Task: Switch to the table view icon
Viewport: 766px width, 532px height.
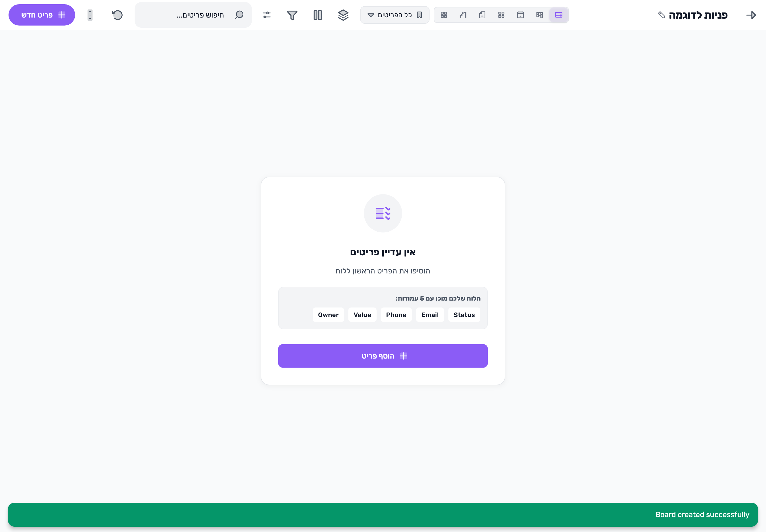Action: click(x=559, y=15)
